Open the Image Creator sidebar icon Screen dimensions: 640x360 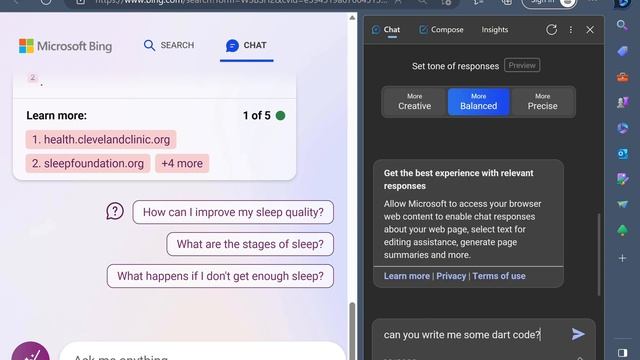click(x=622, y=179)
